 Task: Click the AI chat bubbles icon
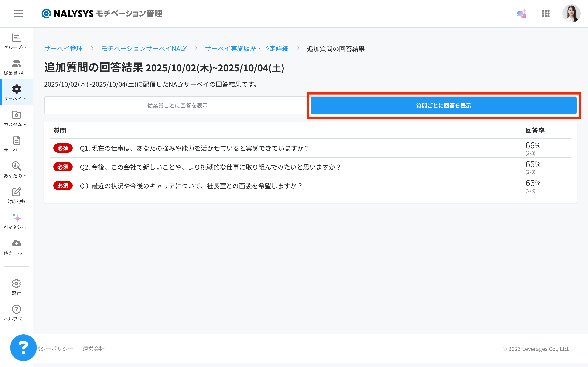(522, 14)
